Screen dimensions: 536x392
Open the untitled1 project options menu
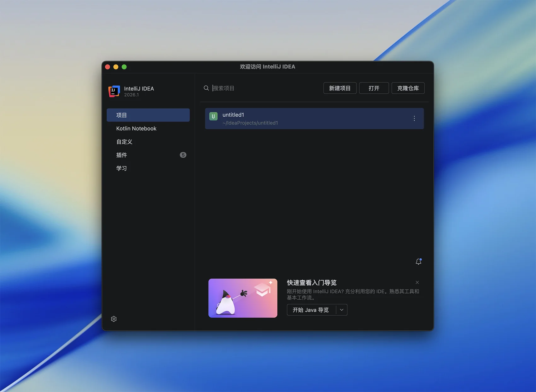(x=414, y=118)
